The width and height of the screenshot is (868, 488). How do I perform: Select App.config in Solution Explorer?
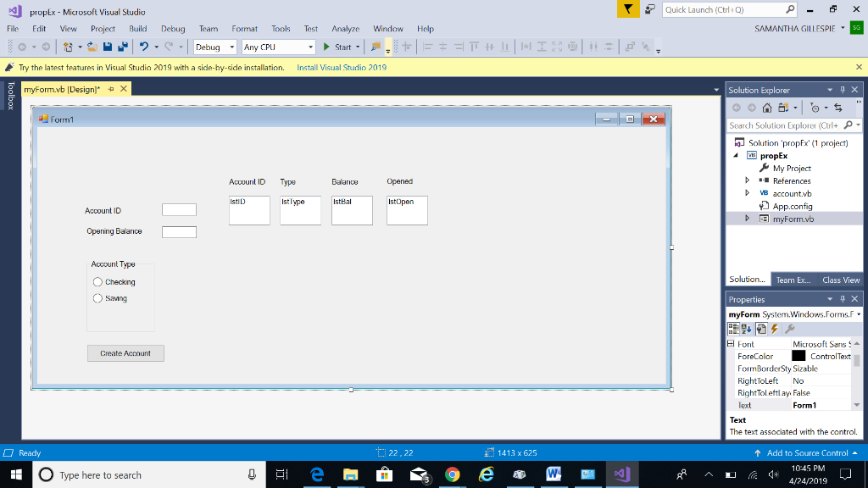[793, 206]
